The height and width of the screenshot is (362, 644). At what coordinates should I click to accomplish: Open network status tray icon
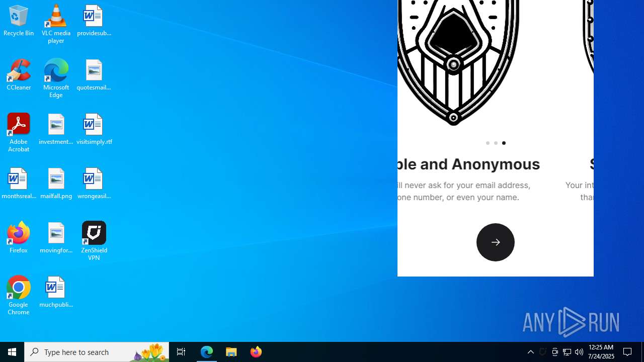pos(567,352)
